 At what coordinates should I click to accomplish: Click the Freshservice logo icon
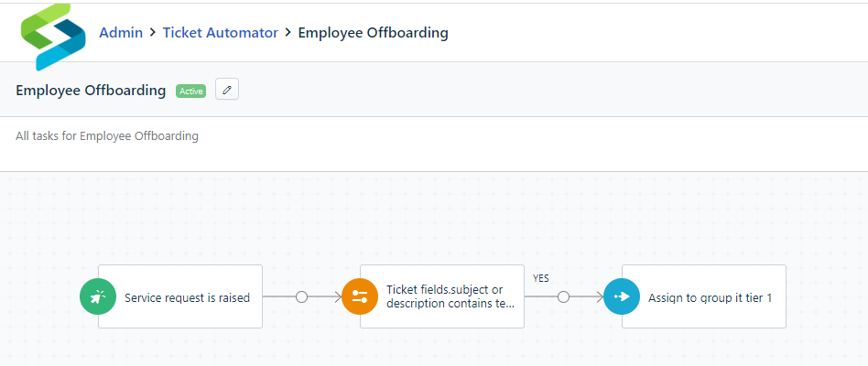coord(53,37)
